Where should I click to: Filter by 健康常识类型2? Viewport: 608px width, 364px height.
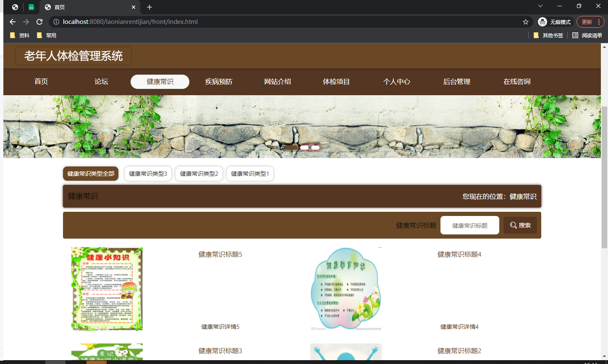point(199,174)
